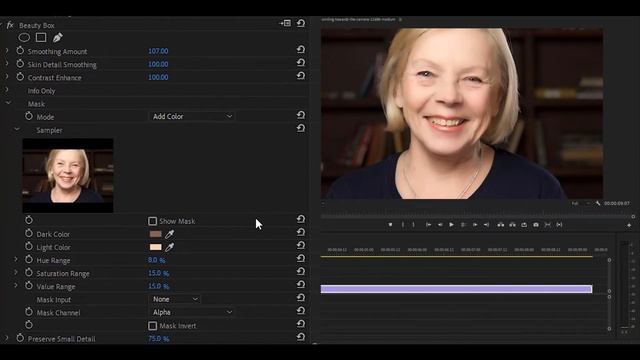The image size is (640, 360).
Task: Open the Mask Channel dropdown showing Alpha
Action: [192, 312]
